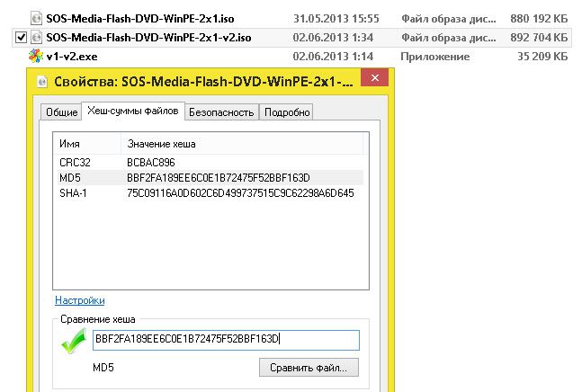Viewport: 582px width, 392px height.
Task: Close the Properties dialog
Action: (x=375, y=78)
